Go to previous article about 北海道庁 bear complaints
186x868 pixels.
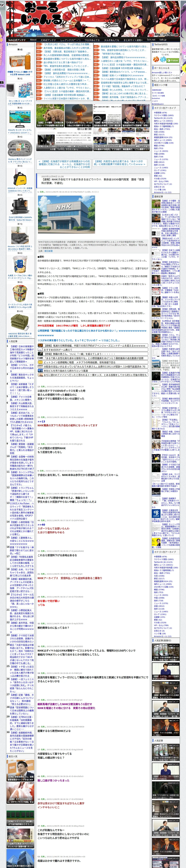pos(64,164)
